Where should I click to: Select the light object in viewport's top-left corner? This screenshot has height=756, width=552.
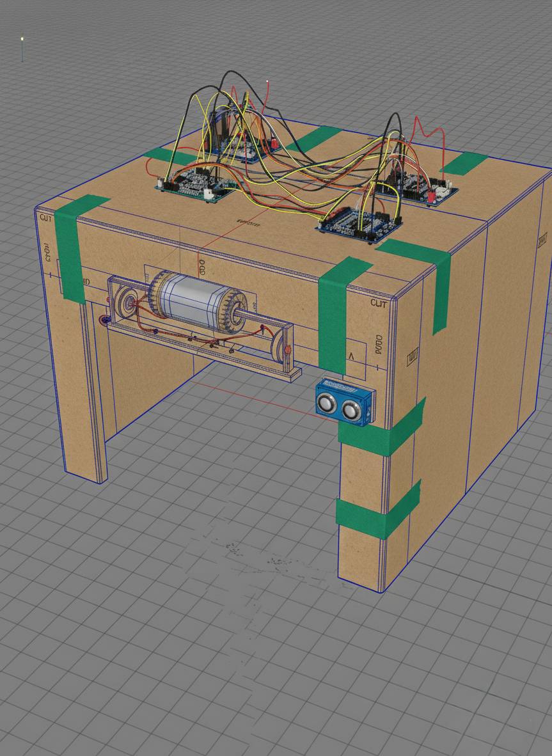click(22, 40)
